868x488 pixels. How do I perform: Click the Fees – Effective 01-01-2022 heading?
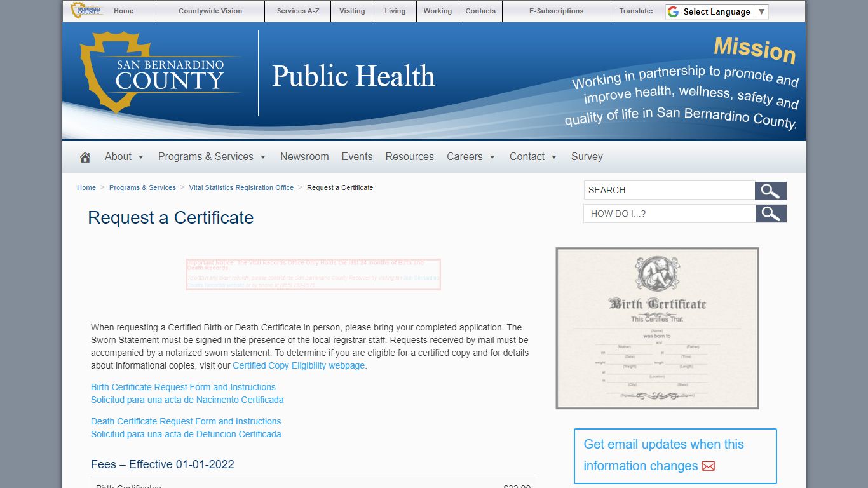(x=163, y=464)
